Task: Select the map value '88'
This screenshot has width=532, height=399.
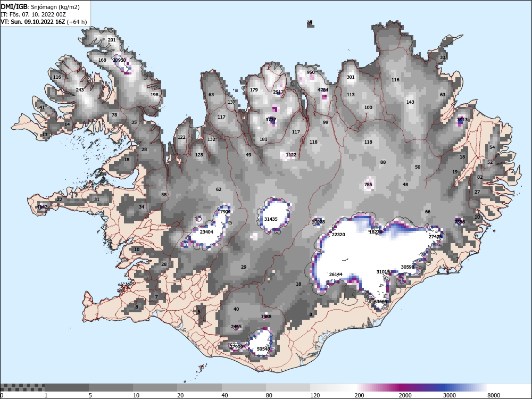Action: point(383,162)
